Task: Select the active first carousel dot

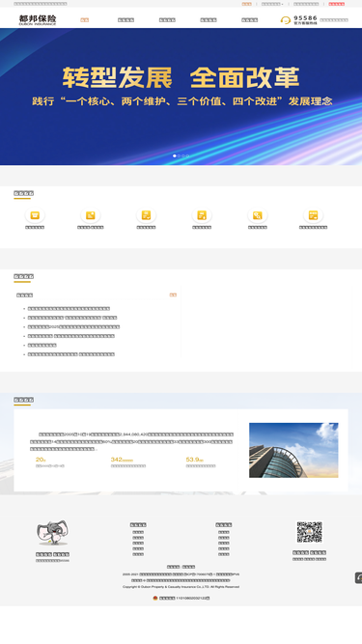Action: coord(175,155)
